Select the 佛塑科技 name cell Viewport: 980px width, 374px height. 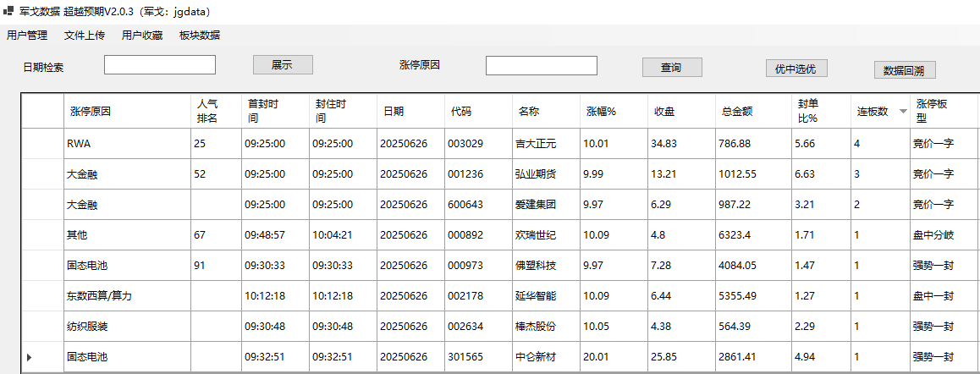[546, 265]
